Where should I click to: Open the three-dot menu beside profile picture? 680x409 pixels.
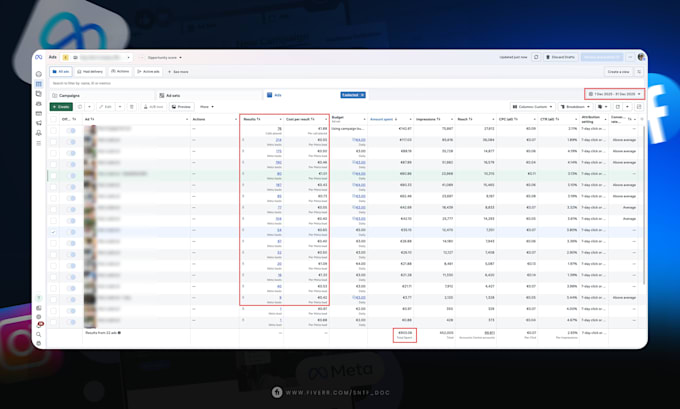(630, 57)
